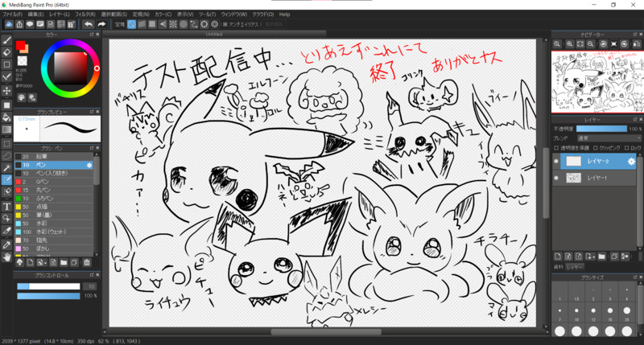The image size is (644, 345).
Task: Adjust the brush opacity slider at 100 %
Action: click(x=48, y=296)
